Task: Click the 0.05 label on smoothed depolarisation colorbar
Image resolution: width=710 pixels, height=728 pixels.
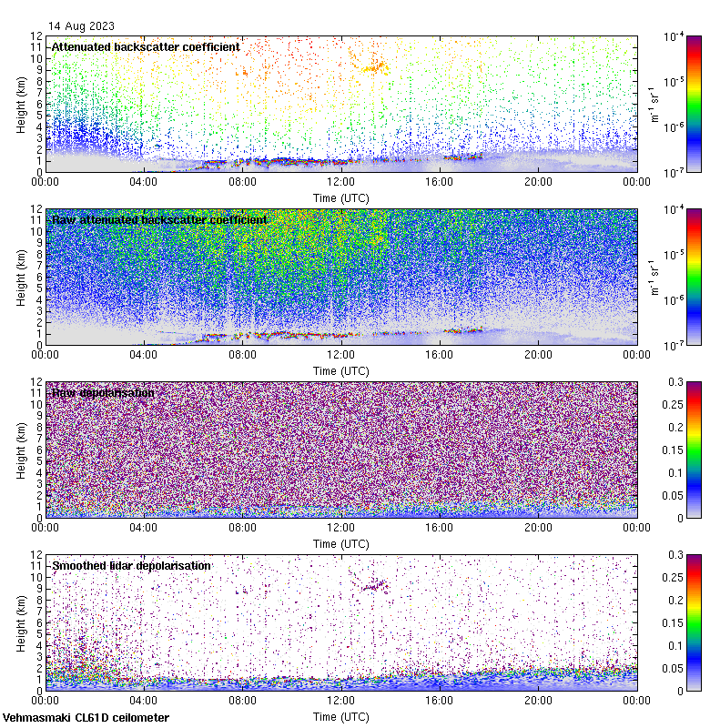Action: (673, 669)
